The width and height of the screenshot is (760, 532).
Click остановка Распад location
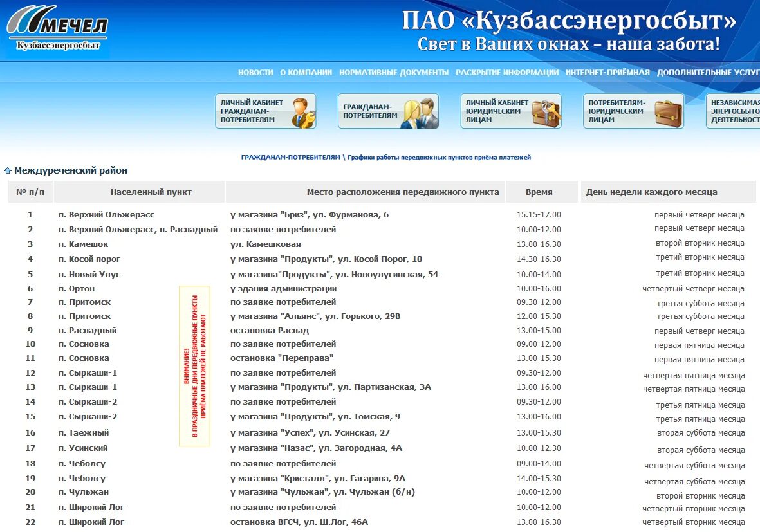(x=270, y=331)
